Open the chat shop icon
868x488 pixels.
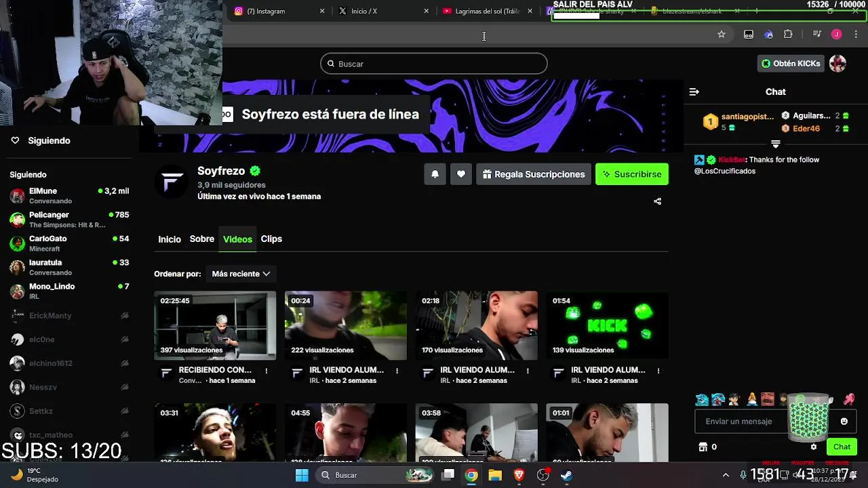point(703,447)
